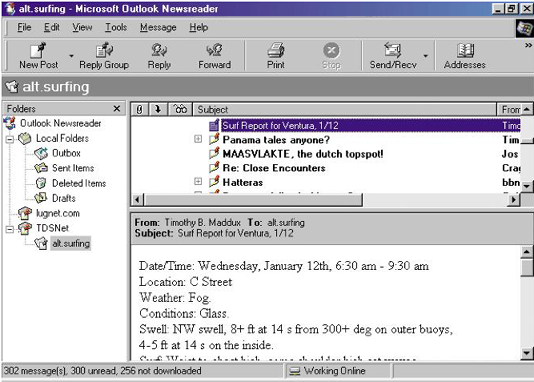Click the message list horizontal scrollbar thumb

[x=253, y=200]
